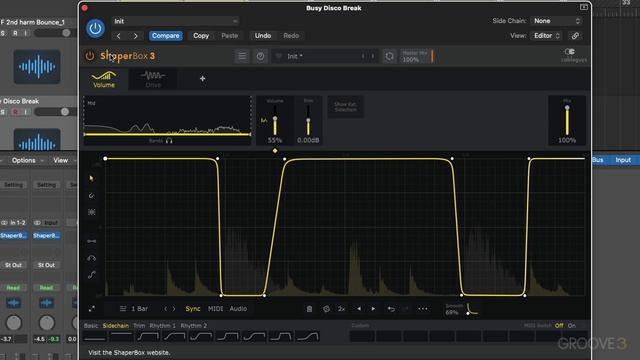Select the Sidechain preset category
This screenshot has width=640, height=360.
(116, 326)
